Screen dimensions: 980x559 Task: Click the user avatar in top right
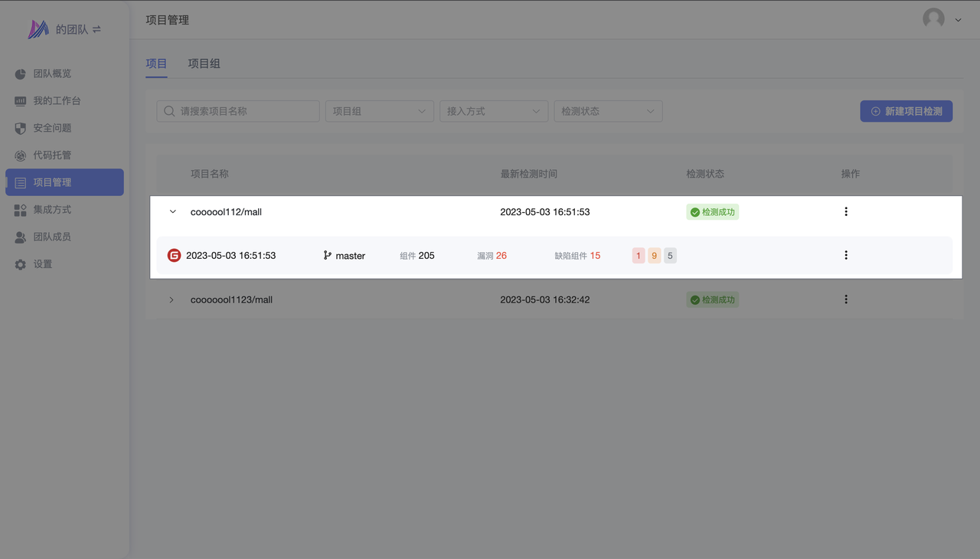click(933, 19)
